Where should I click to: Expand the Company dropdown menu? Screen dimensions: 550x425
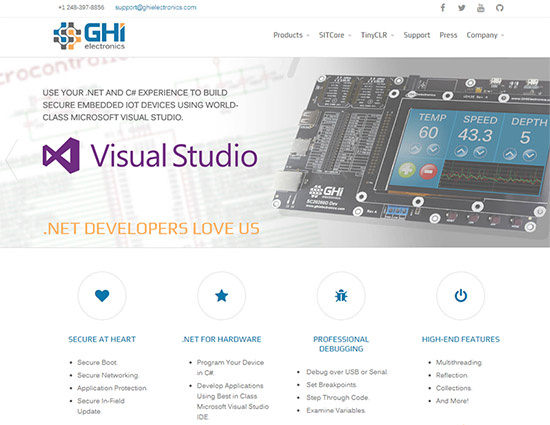click(x=485, y=35)
